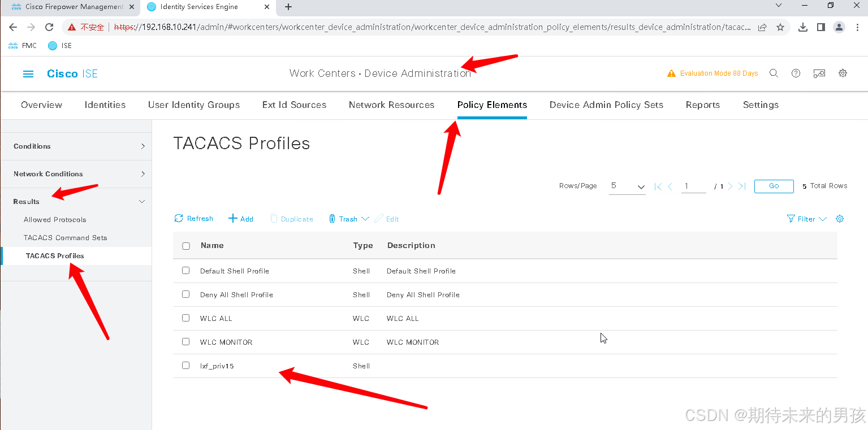Open the hamburger navigation menu
The width and height of the screenshot is (868, 430).
tap(28, 74)
